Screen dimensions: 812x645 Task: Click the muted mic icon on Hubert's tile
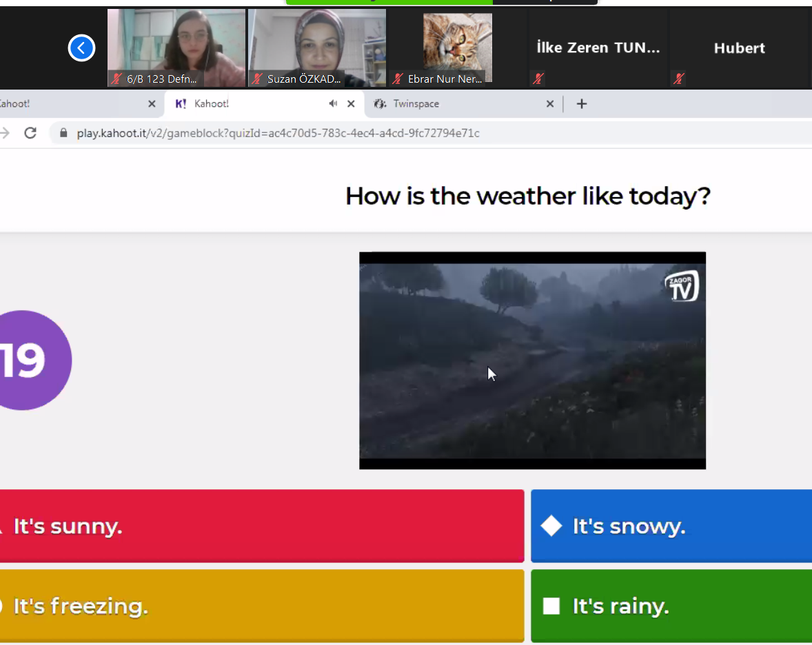tap(679, 79)
